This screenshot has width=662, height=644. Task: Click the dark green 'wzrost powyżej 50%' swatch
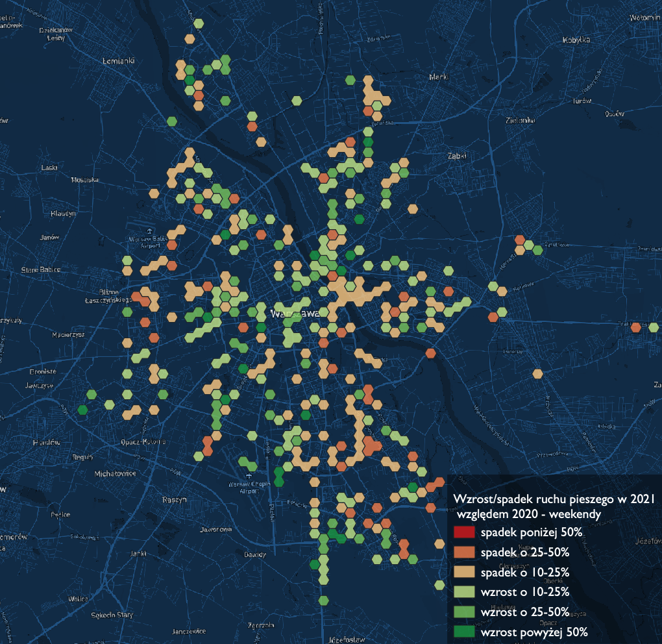click(465, 632)
